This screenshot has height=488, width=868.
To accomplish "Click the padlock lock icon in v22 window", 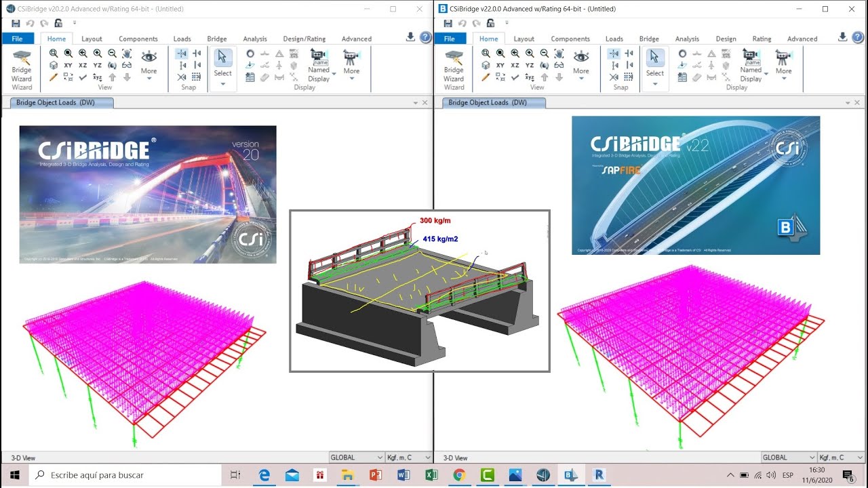I will (x=490, y=23).
